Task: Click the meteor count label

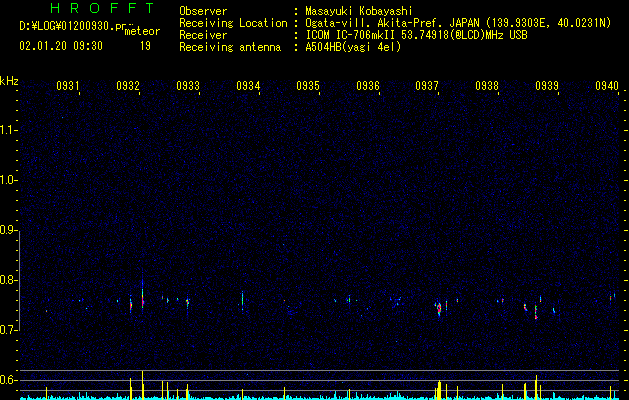Action: coord(142,31)
